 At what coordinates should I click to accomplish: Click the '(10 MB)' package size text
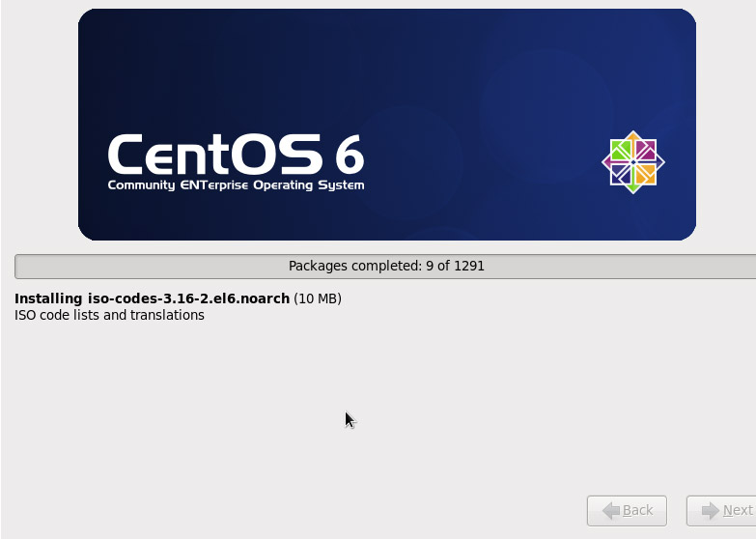[x=318, y=298]
